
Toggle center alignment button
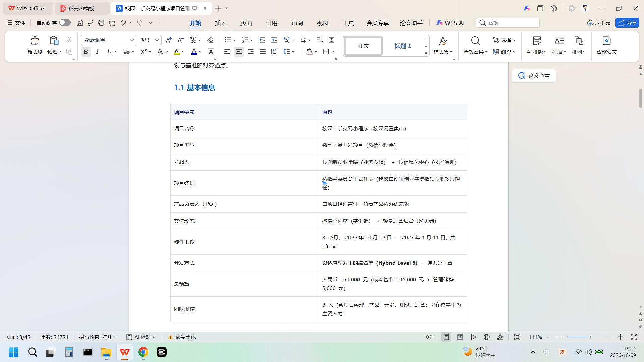[239, 52]
